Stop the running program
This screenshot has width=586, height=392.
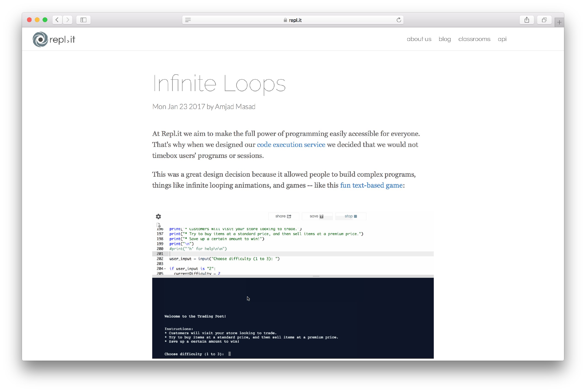click(x=351, y=216)
